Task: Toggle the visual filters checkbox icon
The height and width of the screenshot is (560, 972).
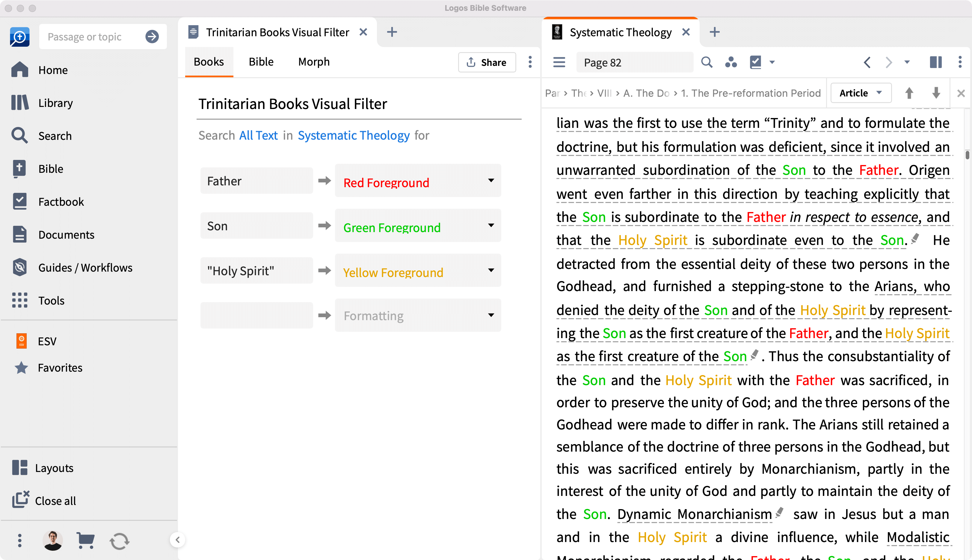Action: 755,62
